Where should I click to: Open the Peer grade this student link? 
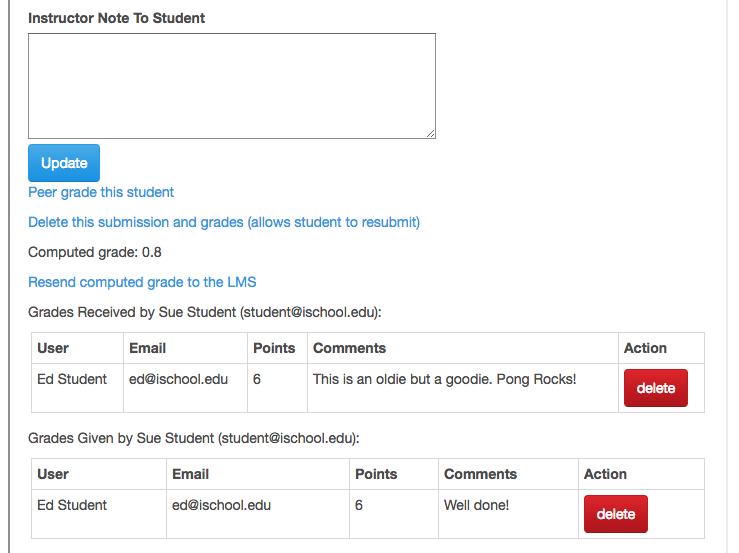101,192
